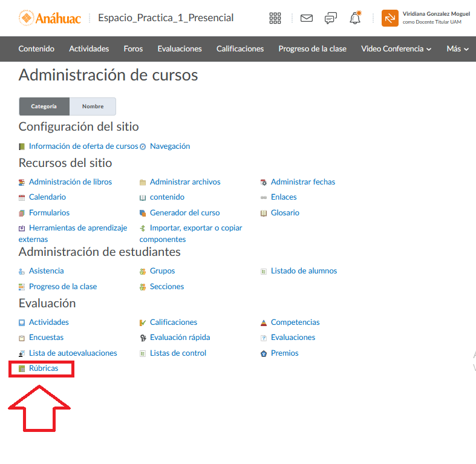Click the icon beside Administrar fechas
Viewport: 476px width, 464px height.
(x=264, y=182)
